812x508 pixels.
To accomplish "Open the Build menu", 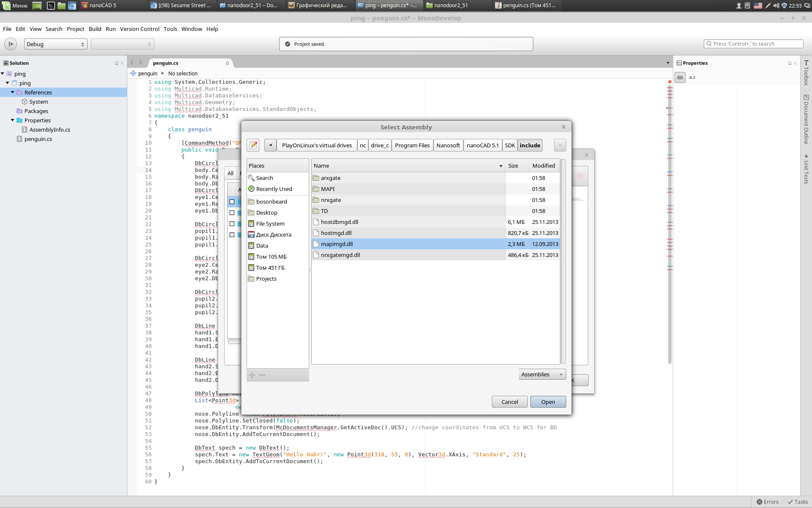I will [95, 29].
